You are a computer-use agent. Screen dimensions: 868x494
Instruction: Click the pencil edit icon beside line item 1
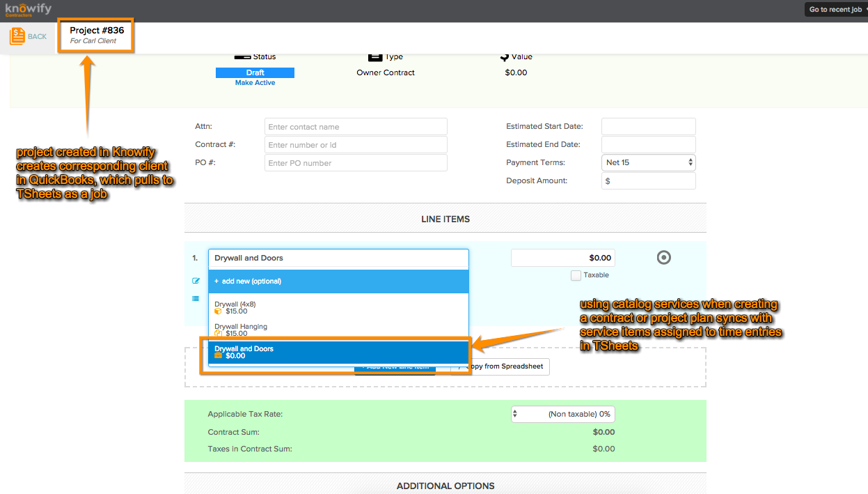click(196, 281)
